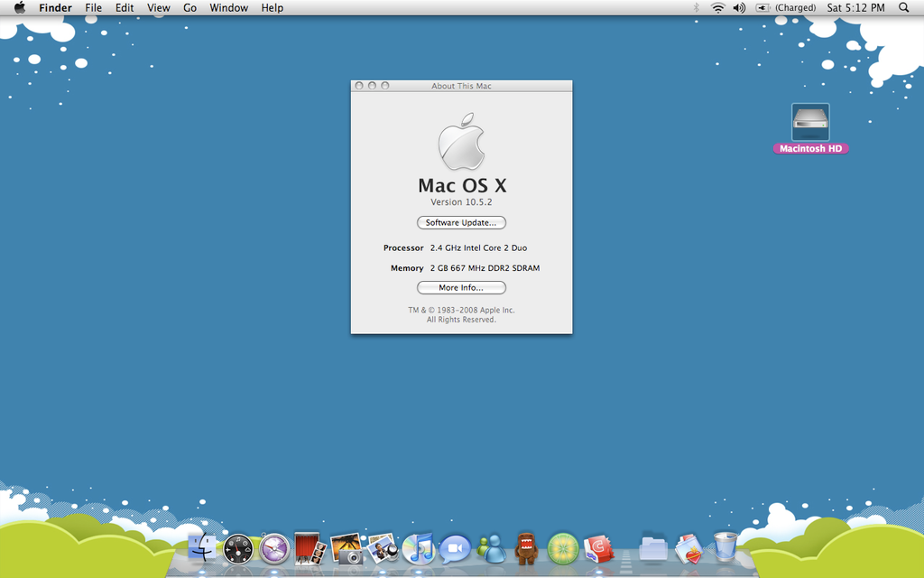
Task: Open the Go menu
Action: pyautogui.click(x=189, y=7)
